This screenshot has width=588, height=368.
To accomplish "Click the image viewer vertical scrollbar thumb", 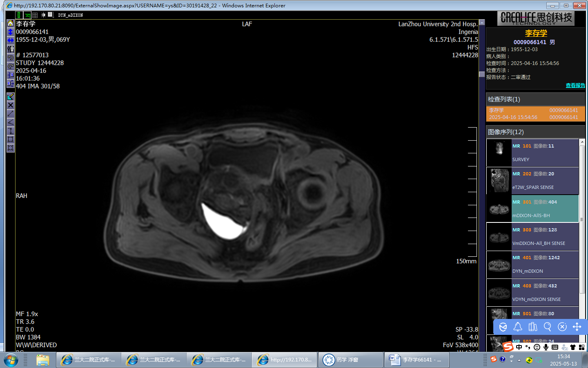I will pos(482,74).
